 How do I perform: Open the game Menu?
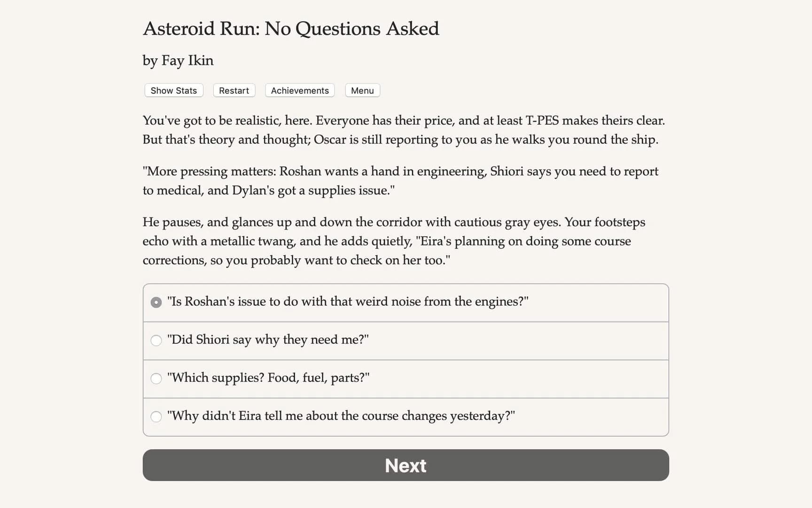coord(362,90)
